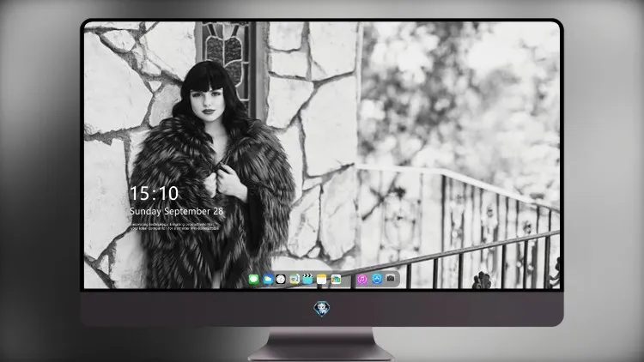
Task: Open the green Messages app in dock
Action: (253, 280)
